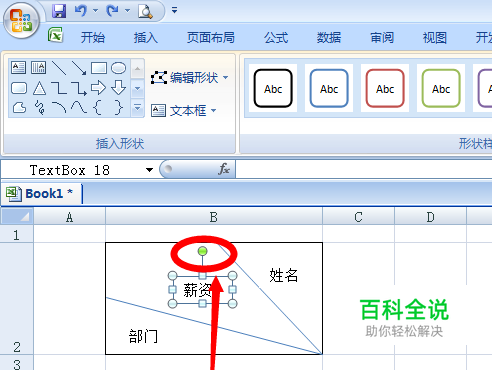Open the 插入 ribbon tab

point(146,38)
